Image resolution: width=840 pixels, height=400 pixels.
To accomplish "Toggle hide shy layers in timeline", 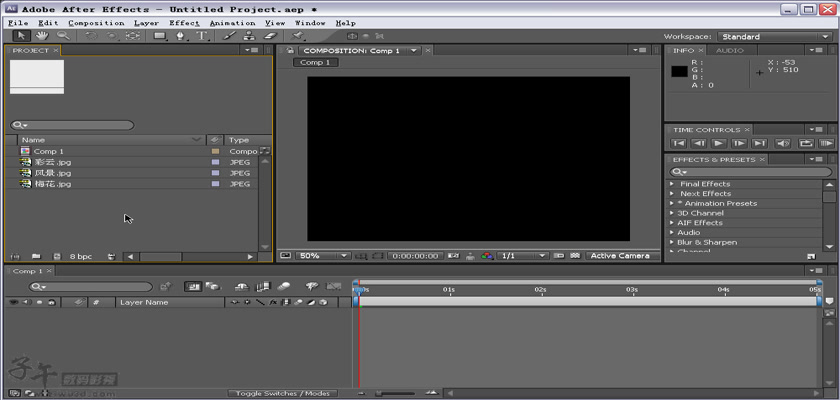I will coord(242,286).
